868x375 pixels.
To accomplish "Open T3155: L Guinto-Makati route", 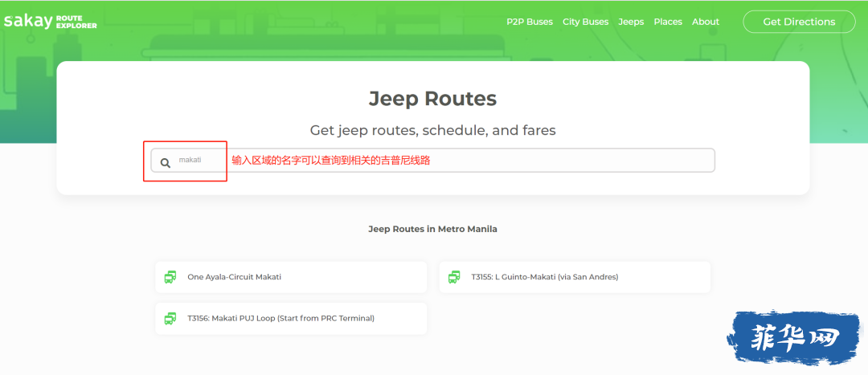I will click(575, 277).
